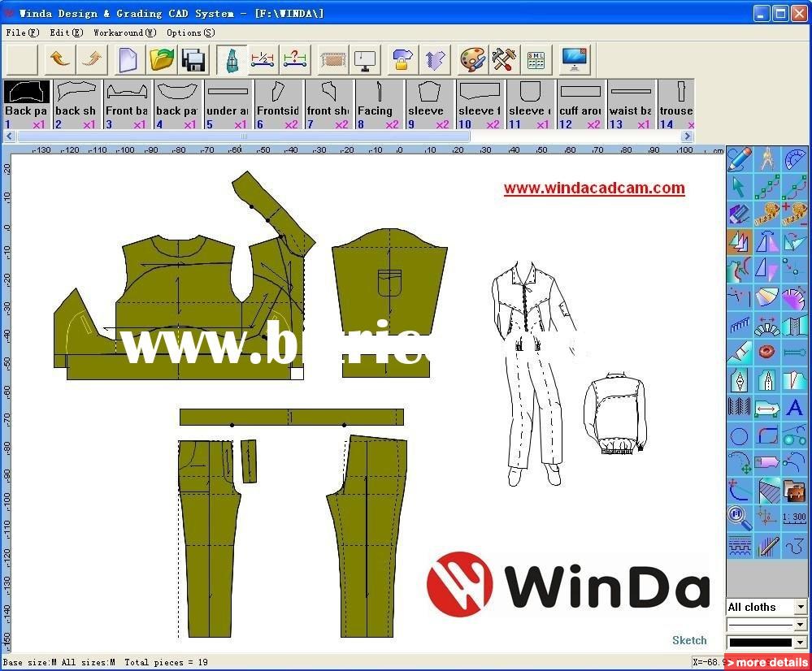Select the purple fan spread tool

pyautogui.click(x=795, y=297)
